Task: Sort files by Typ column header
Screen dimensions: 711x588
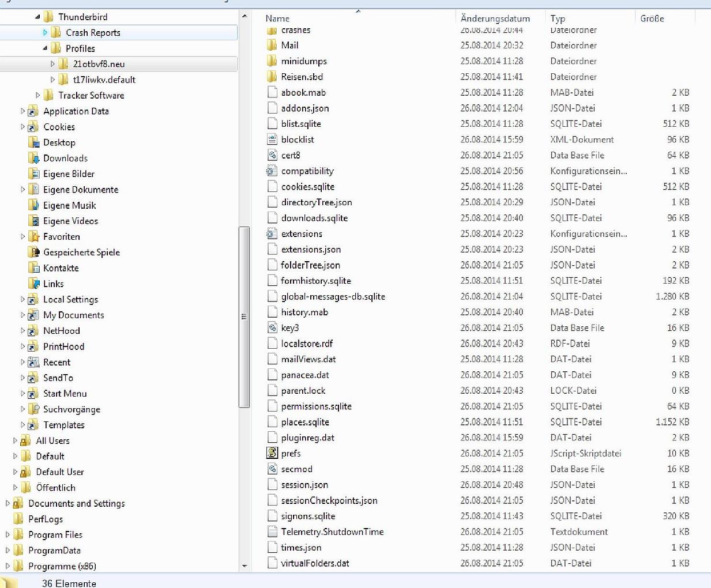Action: click(x=558, y=18)
